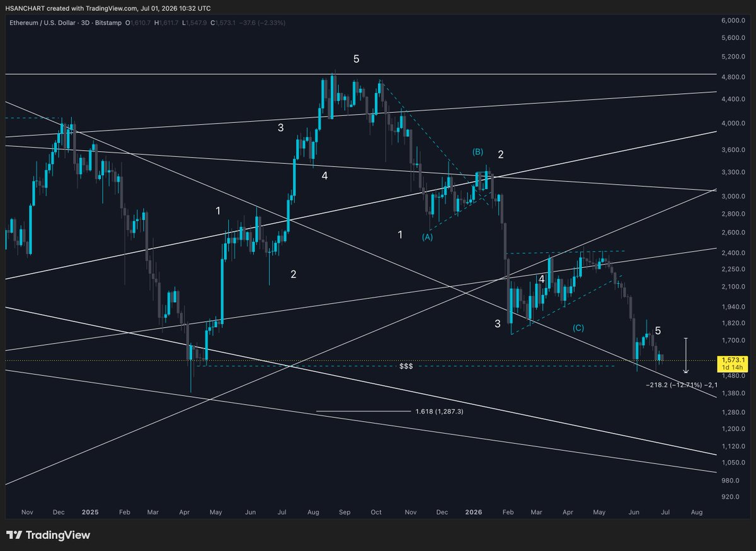Click the yellow 1,573.1 current price label
Image resolution: width=756 pixels, height=551 pixels.
coord(734,361)
